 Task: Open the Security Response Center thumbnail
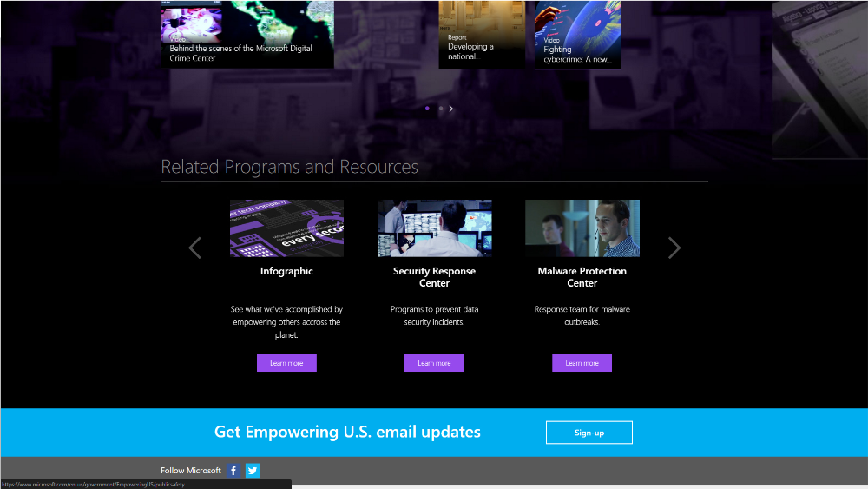point(435,228)
